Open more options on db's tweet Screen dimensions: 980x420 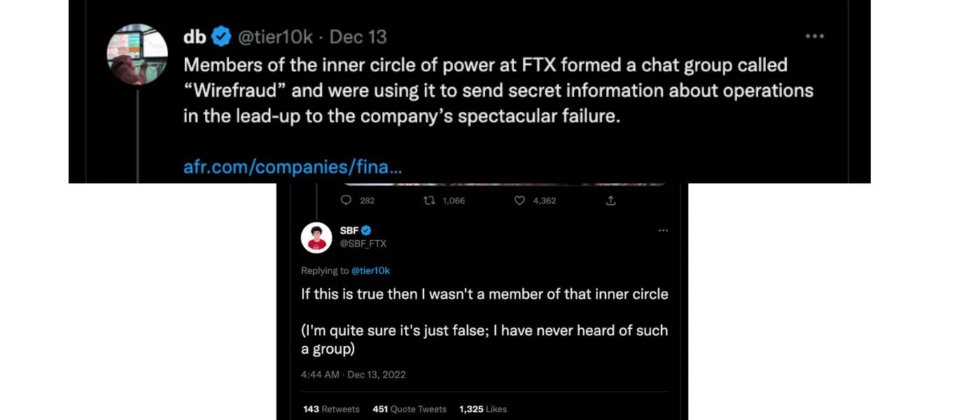coord(814,36)
